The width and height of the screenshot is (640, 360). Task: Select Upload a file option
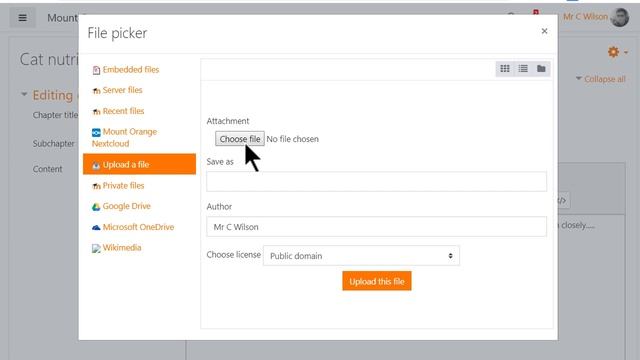[139, 164]
